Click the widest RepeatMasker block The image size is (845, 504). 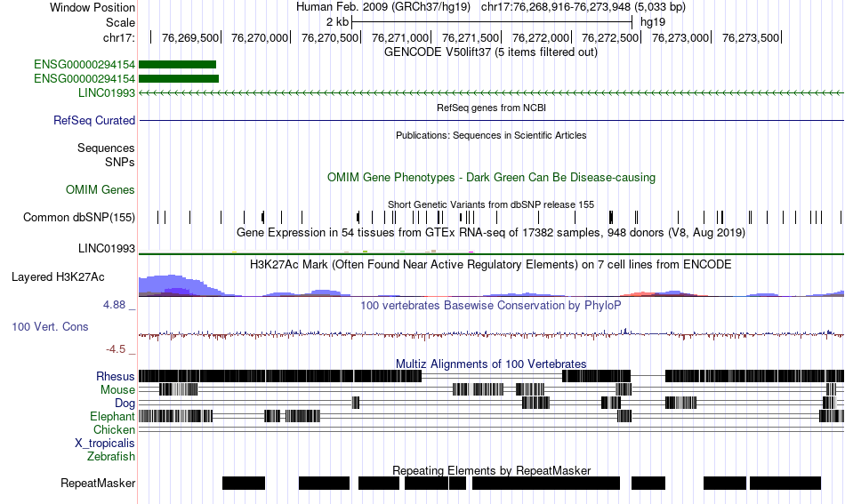coord(546,483)
